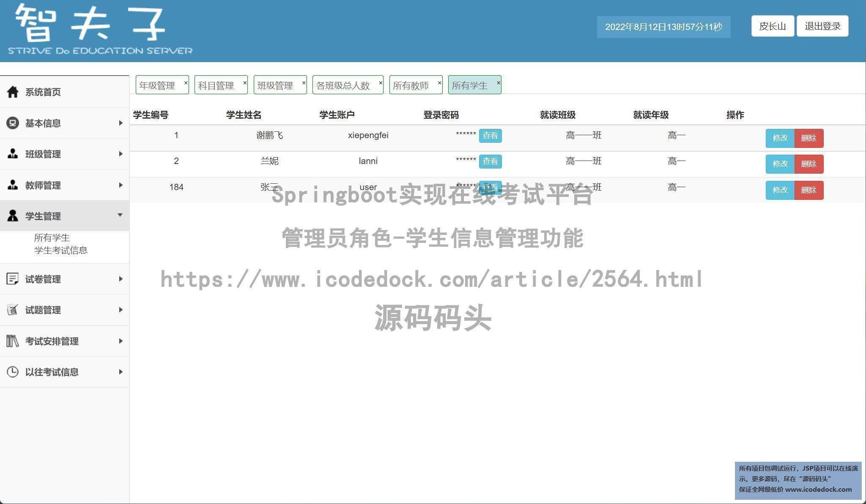
Task: Expand the 基本信息 menu arrow
Action: pyautogui.click(x=121, y=123)
